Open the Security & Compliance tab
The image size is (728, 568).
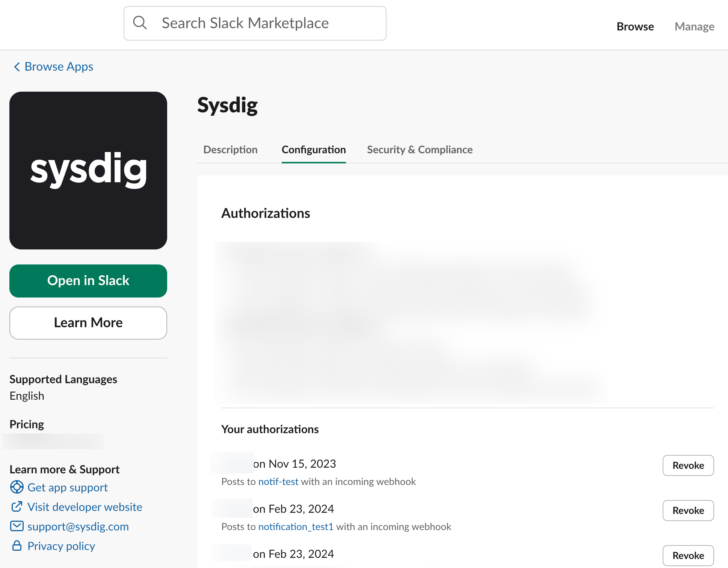click(420, 150)
